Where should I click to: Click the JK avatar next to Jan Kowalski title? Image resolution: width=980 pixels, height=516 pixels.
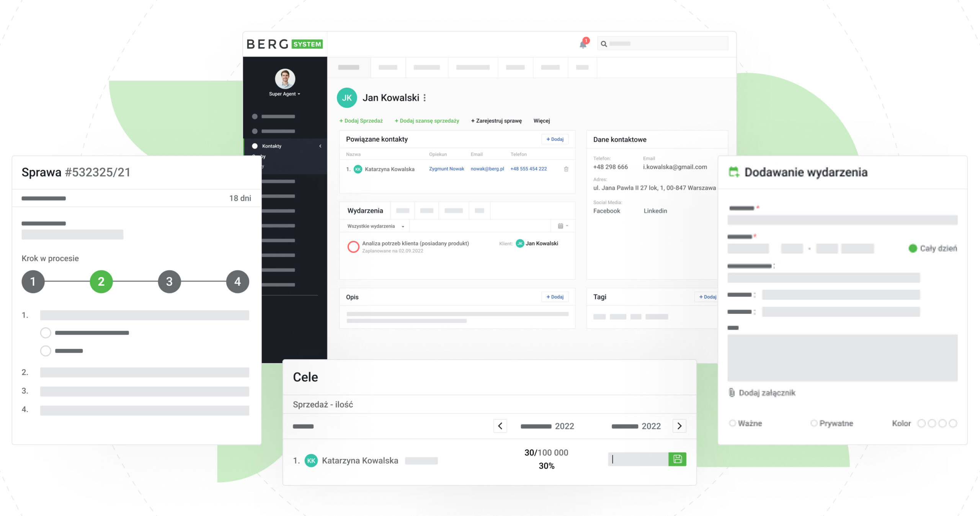[x=347, y=98]
